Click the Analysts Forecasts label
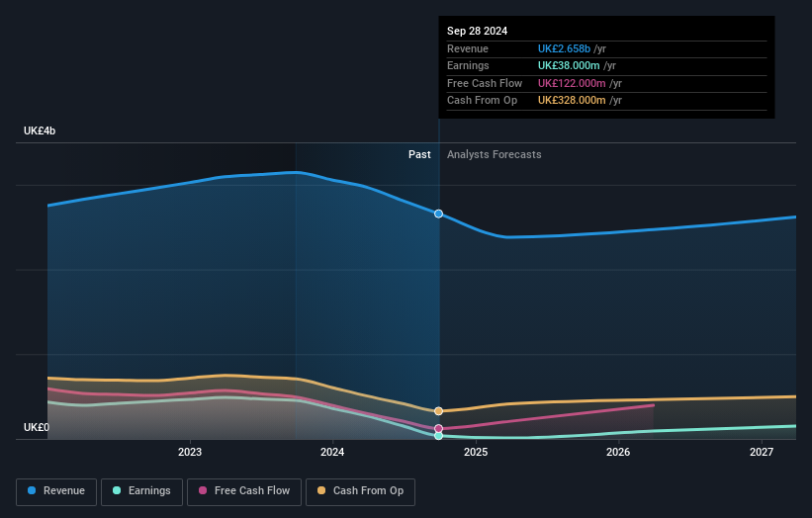This screenshot has width=812, height=518. pyautogui.click(x=495, y=154)
